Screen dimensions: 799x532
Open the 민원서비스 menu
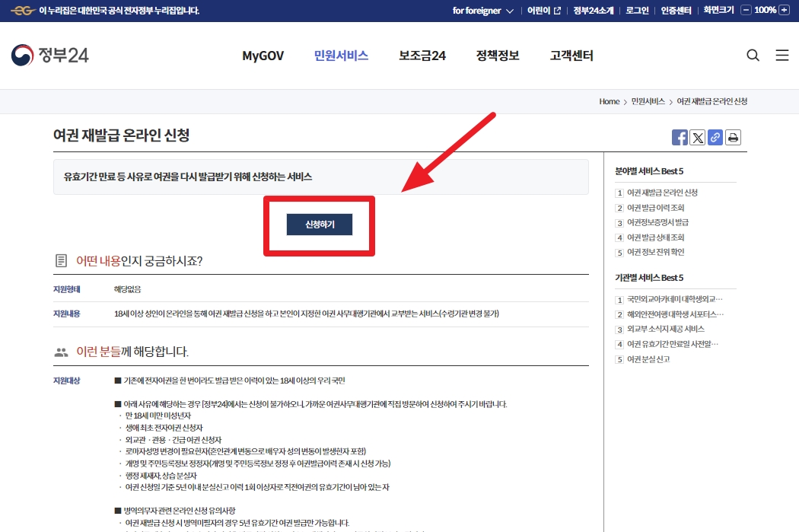(x=341, y=56)
